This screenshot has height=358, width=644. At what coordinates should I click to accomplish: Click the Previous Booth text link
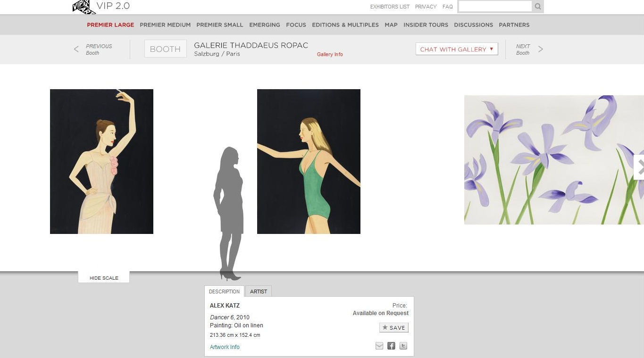(99, 50)
